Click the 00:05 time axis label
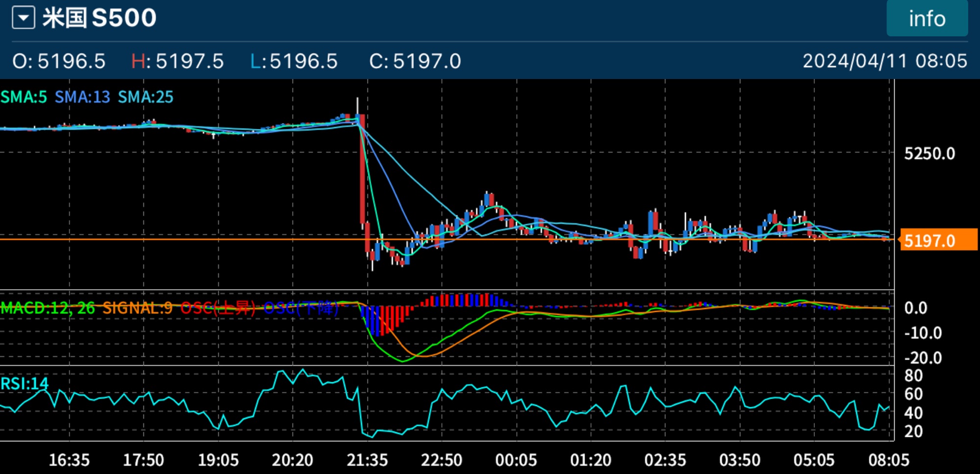Viewport: 980px width, 474px height. [516, 460]
